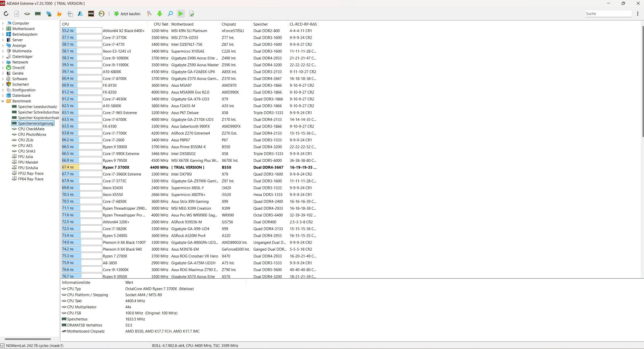644x349 pixels.
Task: Click the green download arrow icon
Action: click(160, 14)
